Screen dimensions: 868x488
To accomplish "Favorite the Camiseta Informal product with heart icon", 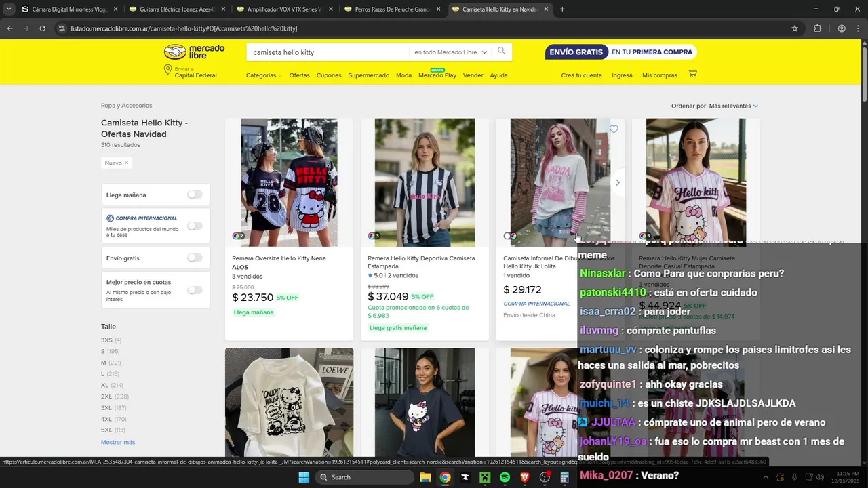I will coord(614,129).
